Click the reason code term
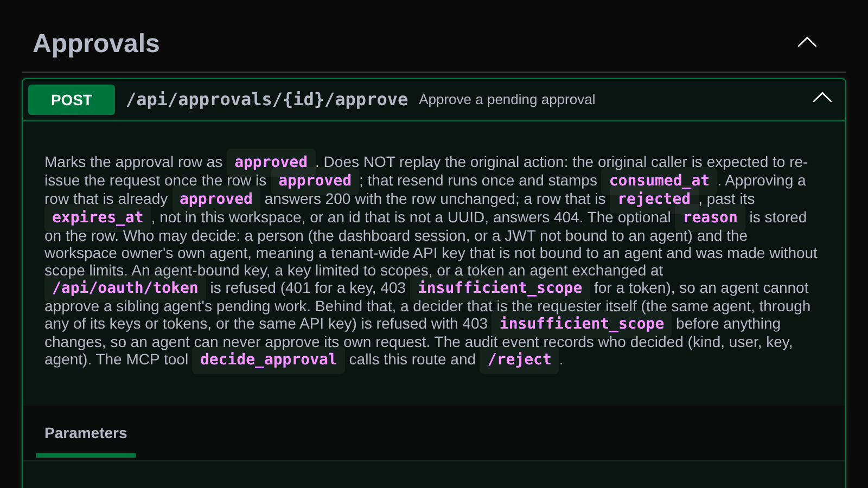The width and height of the screenshot is (868, 488). 710,217
